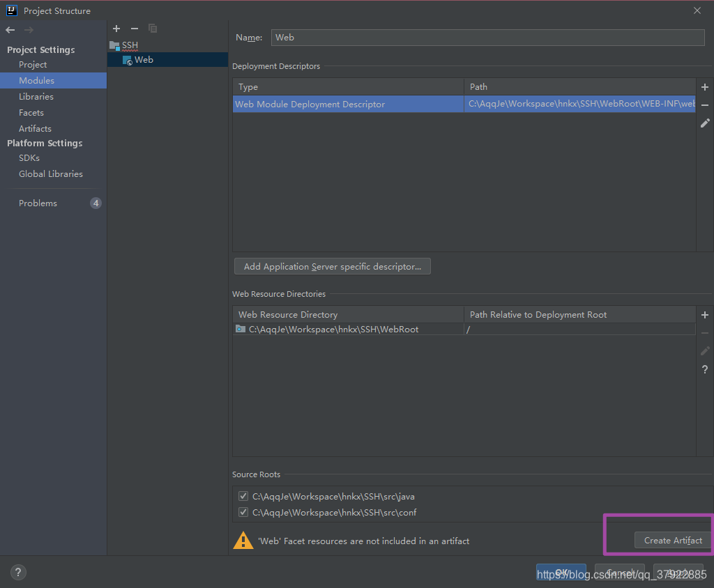Go forward using the right arrow

tap(29, 30)
